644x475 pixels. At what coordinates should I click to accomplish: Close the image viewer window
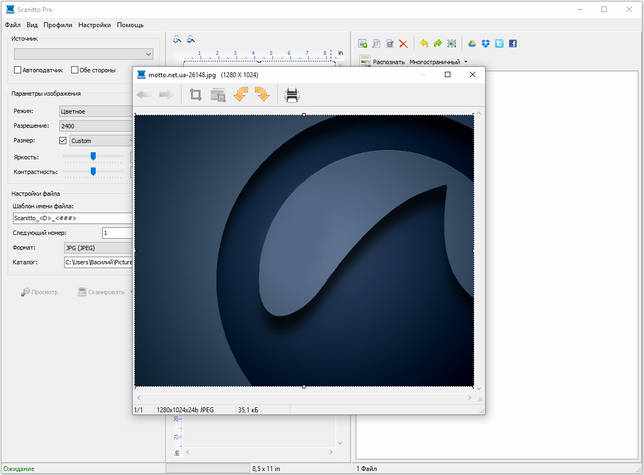[x=472, y=74]
